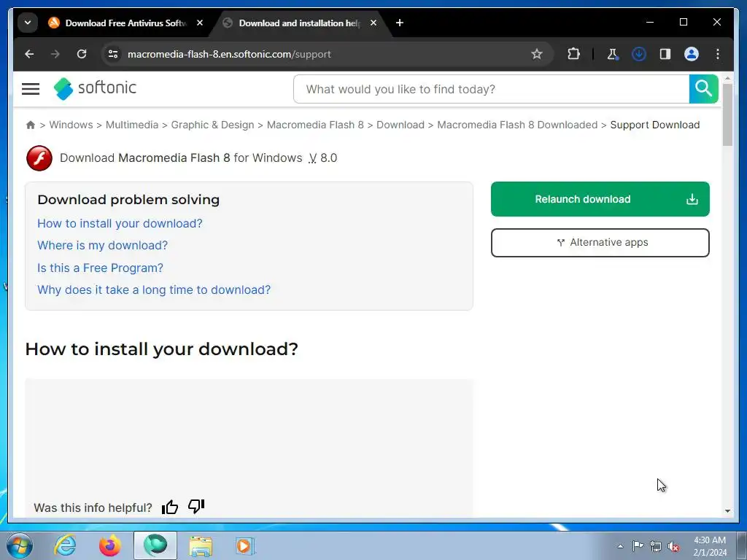Open Is this a Free Program? link

pos(100,268)
